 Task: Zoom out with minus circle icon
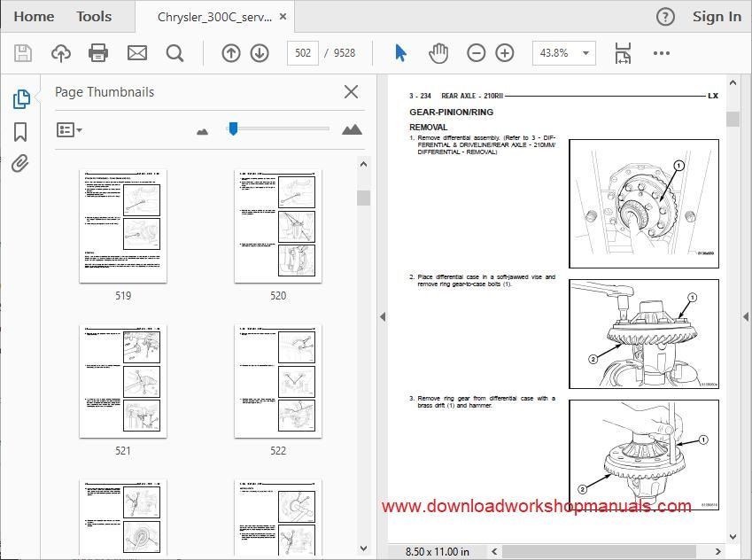477,53
